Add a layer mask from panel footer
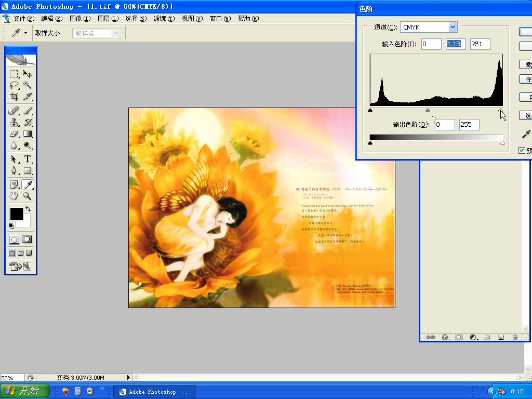 click(x=459, y=337)
